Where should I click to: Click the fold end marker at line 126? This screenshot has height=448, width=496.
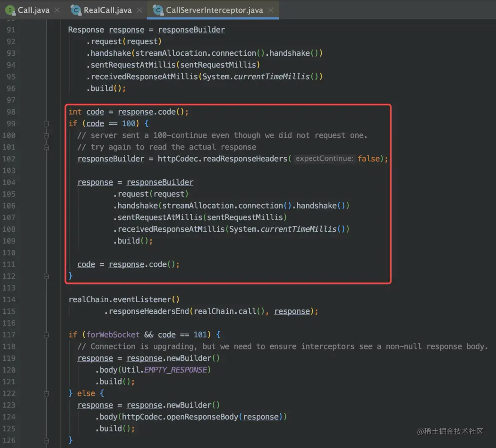click(x=46, y=441)
